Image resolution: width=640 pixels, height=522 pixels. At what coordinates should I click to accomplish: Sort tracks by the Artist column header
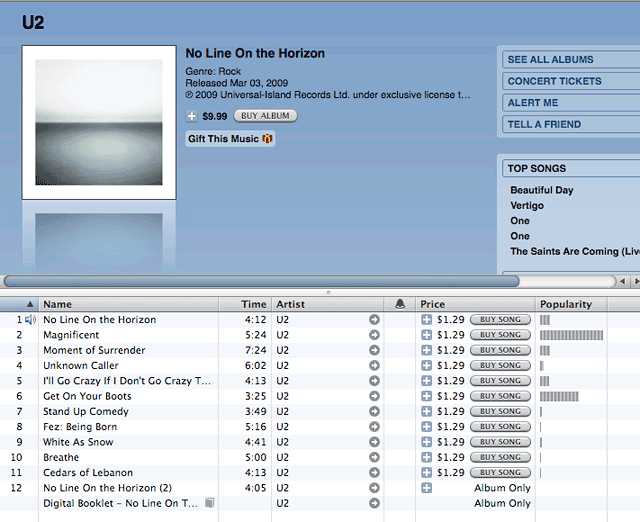tap(327, 304)
